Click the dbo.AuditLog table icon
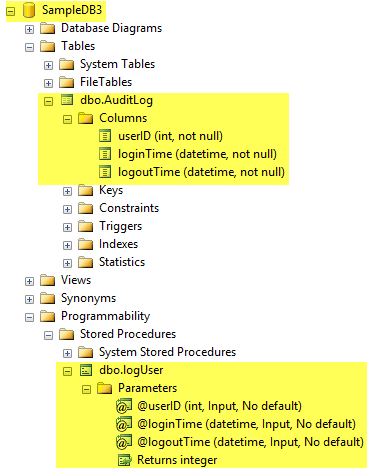369x469 pixels. 67,100
